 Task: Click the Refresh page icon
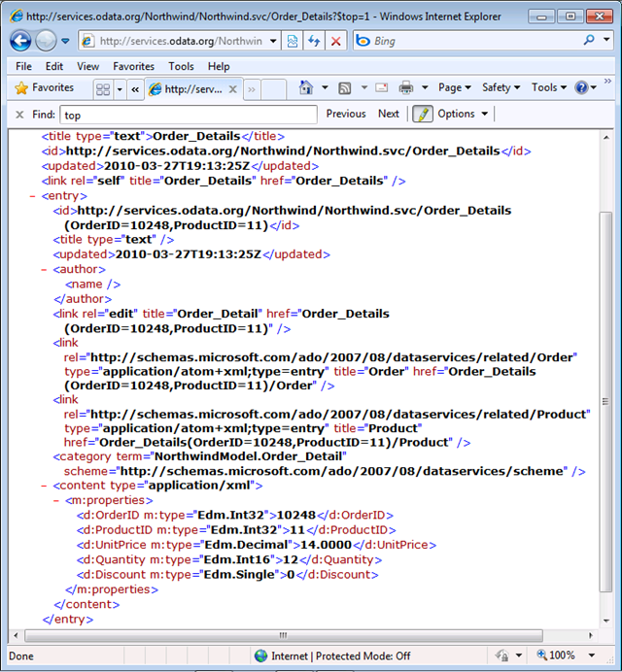click(x=314, y=41)
